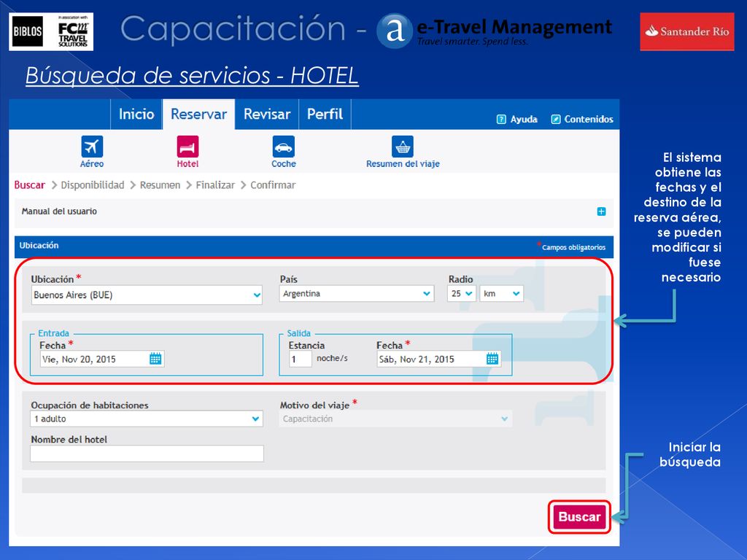Viewport: 747px width, 560px height.
Task: Open the Motivo del viaje dropdown
Action: (396, 419)
